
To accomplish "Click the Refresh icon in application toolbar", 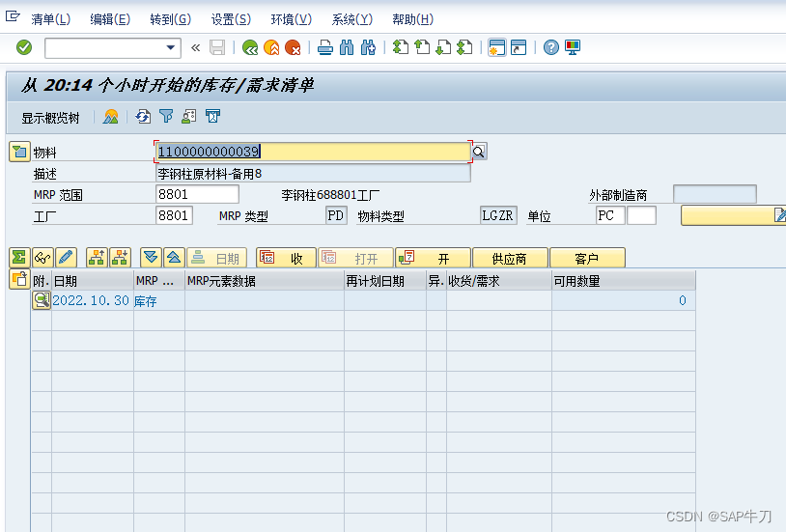I will (x=143, y=117).
